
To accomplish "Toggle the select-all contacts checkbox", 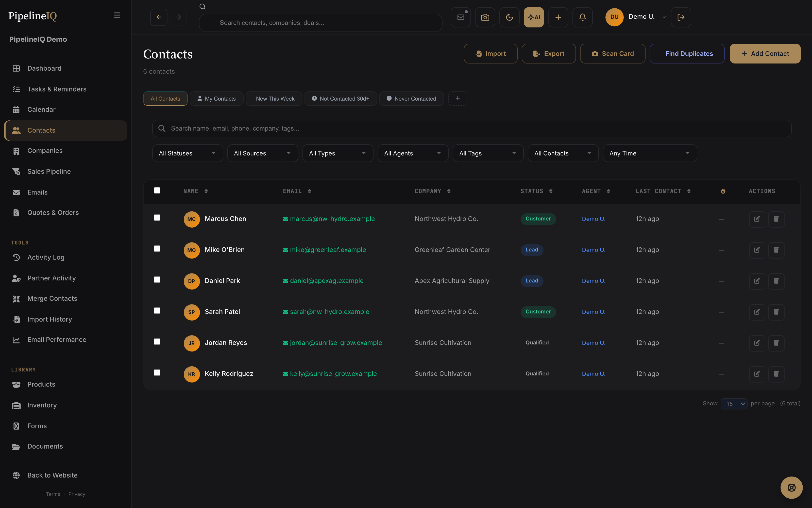I will (x=157, y=190).
